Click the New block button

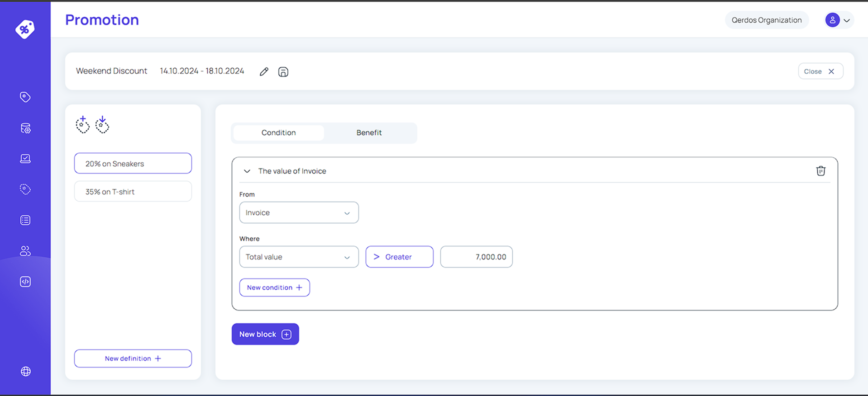(x=265, y=334)
